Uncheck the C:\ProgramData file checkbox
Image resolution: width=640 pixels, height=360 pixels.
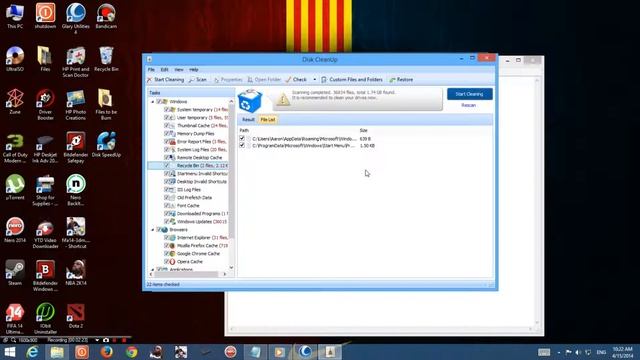[x=242, y=145]
